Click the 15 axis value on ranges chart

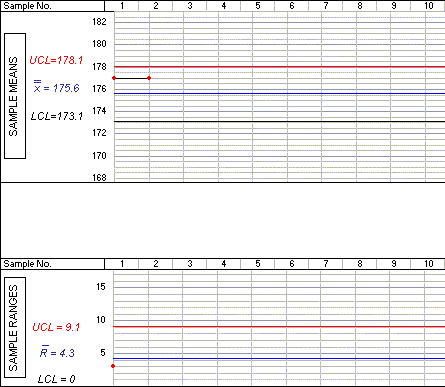point(101,287)
